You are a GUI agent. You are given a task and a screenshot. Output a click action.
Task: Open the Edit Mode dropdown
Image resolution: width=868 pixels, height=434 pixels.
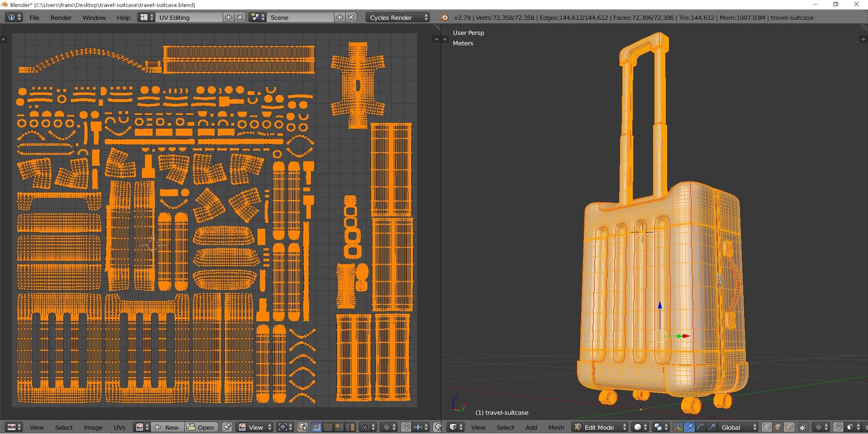(x=600, y=427)
